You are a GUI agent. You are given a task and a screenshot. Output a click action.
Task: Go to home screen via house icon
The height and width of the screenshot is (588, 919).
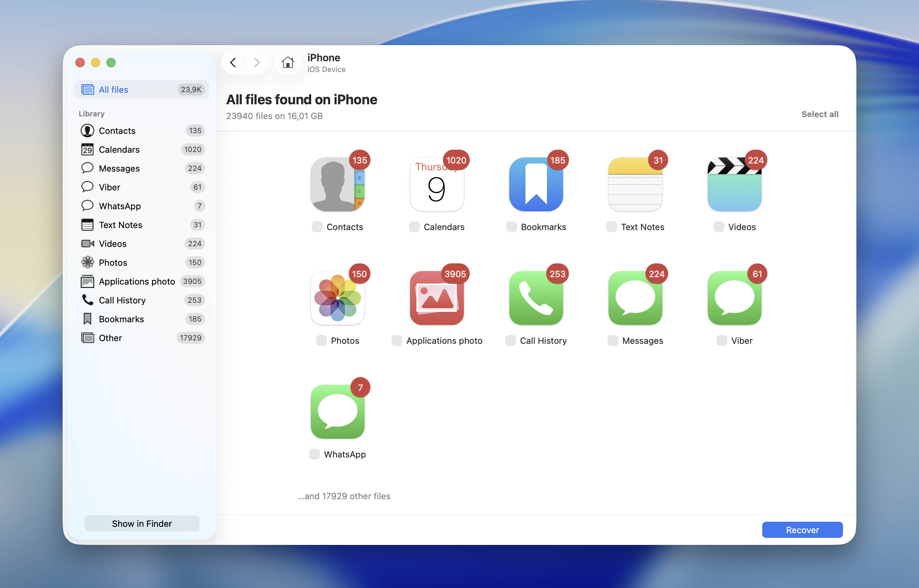tap(288, 62)
